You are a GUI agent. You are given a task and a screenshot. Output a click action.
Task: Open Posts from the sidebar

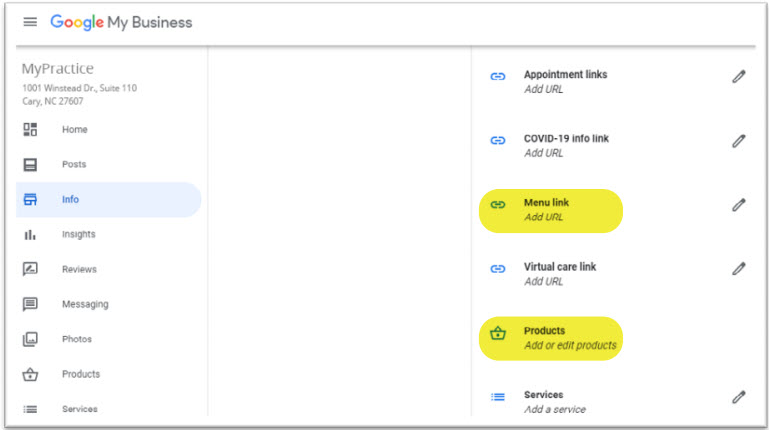[74, 164]
